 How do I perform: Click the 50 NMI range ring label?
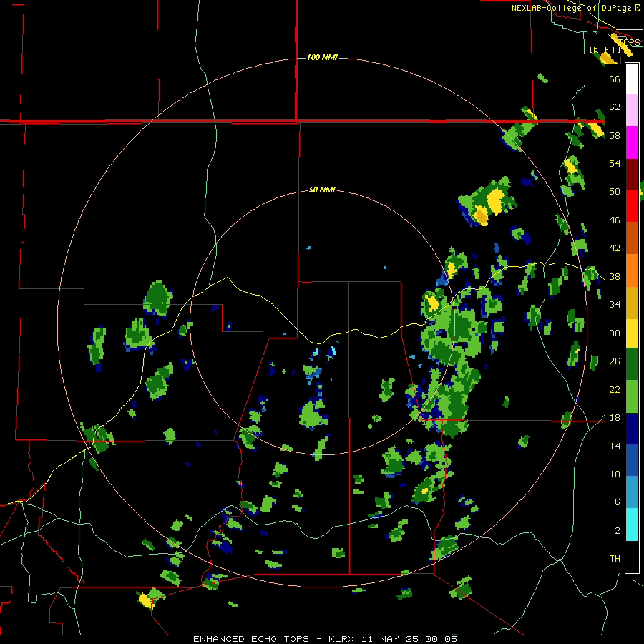coord(322,190)
